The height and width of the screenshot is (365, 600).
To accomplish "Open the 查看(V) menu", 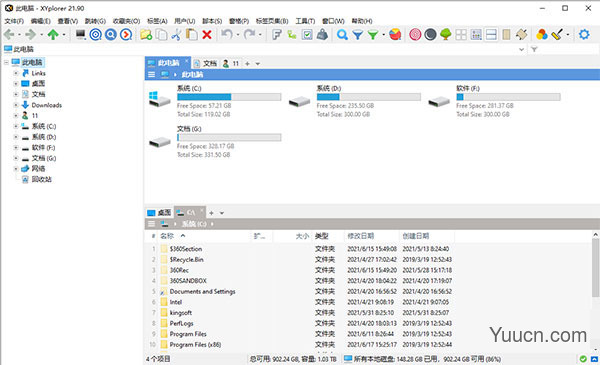I will [x=68, y=21].
